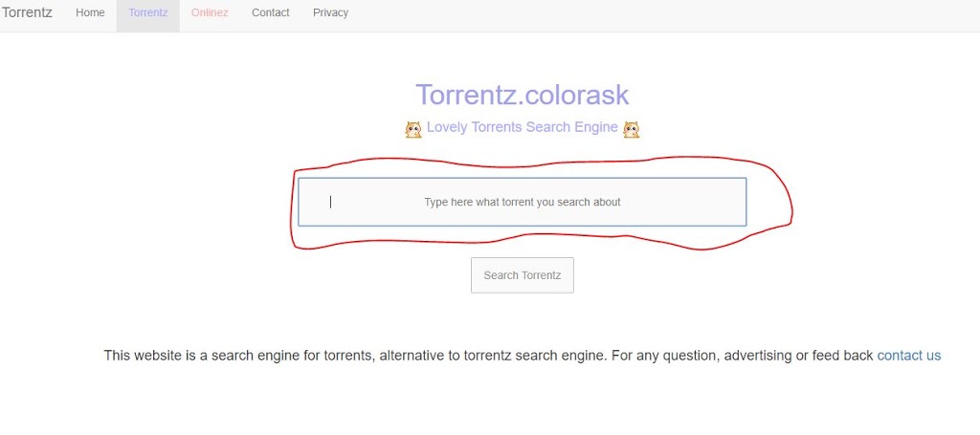
Task: Open the Torrentz brand logo link
Action: click(x=27, y=12)
